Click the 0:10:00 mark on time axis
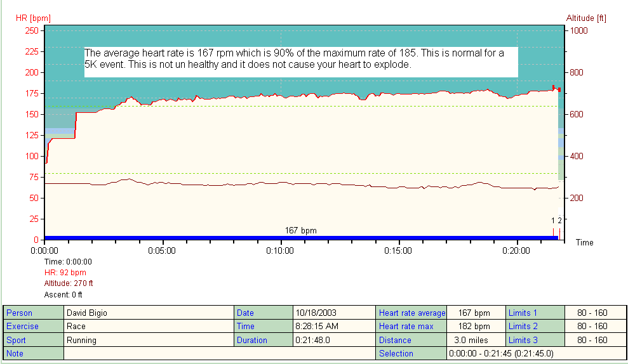Viewport: 628px width, 364px height. point(280,250)
